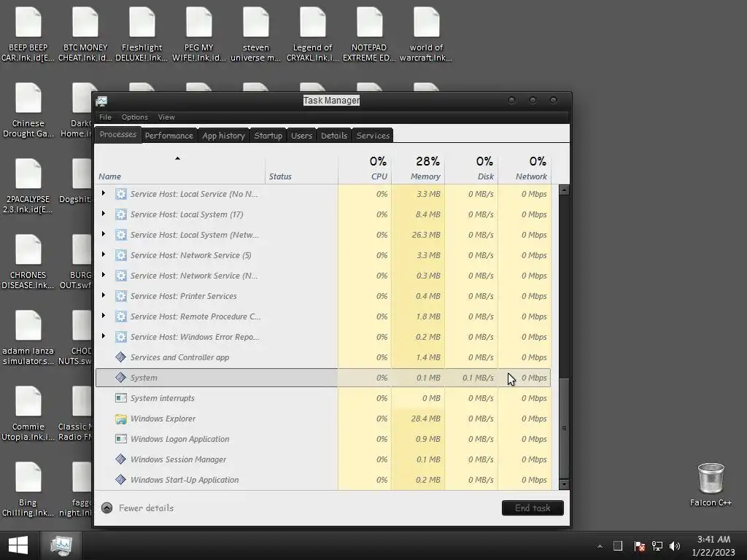Screen dimensions: 747x560
Task: Sort by the Network column header
Action: point(525,169)
